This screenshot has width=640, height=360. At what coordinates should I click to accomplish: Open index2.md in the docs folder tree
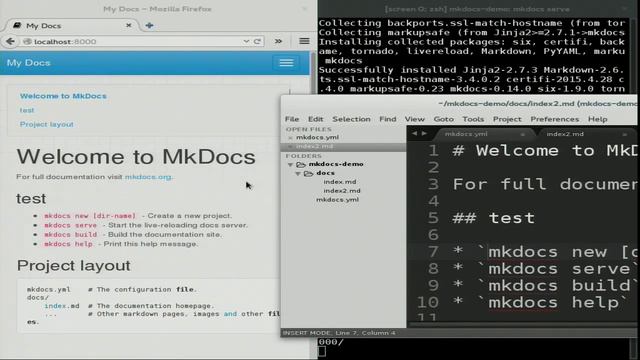(342, 191)
